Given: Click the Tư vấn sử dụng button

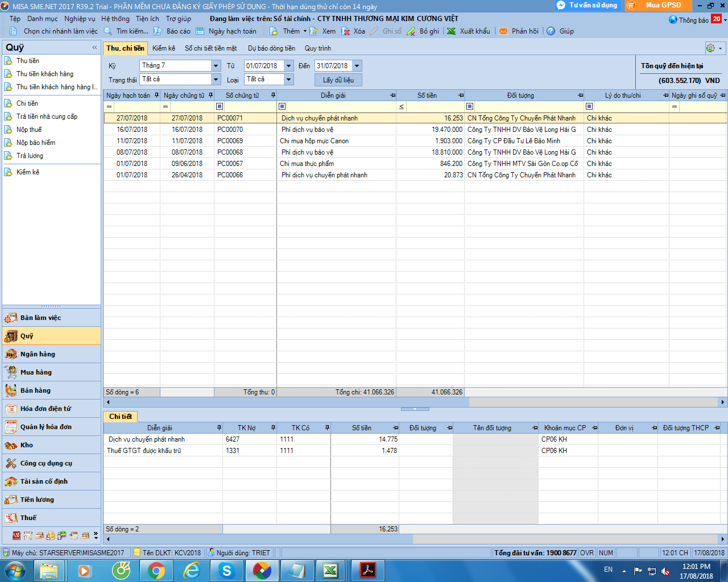Looking at the screenshot, I should pyautogui.click(x=588, y=5).
